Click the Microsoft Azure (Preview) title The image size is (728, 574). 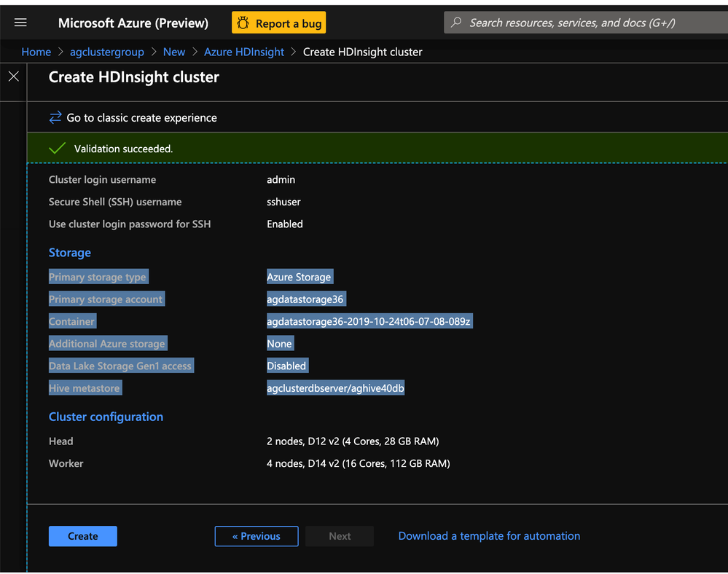133,23
